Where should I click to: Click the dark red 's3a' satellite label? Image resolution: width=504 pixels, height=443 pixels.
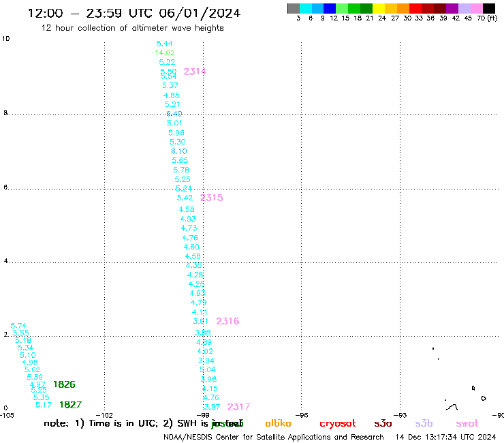[383, 424]
